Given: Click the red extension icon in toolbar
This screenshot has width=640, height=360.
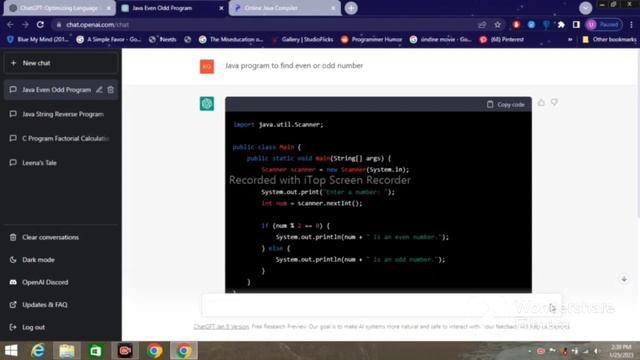Looking at the screenshot, I should click(x=516, y=24).
